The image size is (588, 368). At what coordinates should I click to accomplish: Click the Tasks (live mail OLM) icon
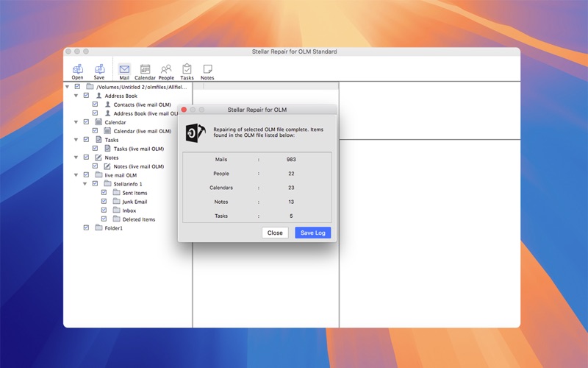[x=107, y=149]
